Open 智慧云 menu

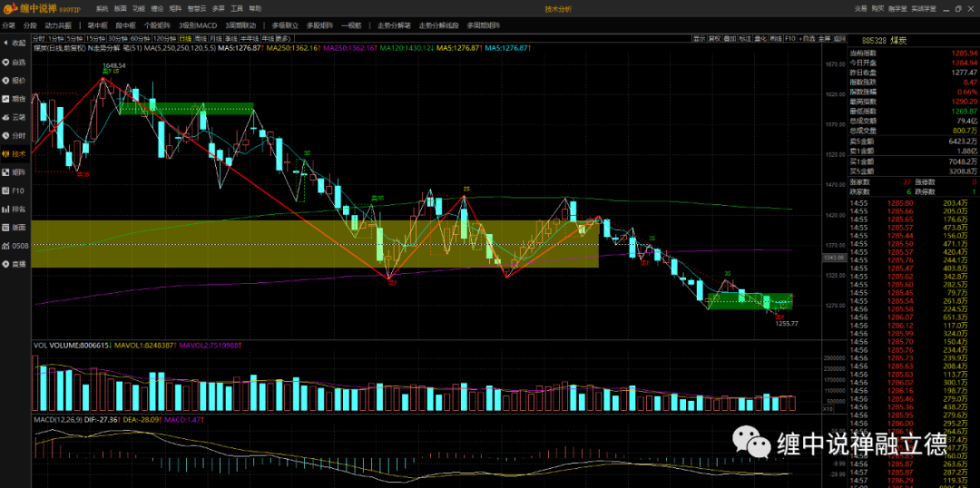[x=197, y=9]
